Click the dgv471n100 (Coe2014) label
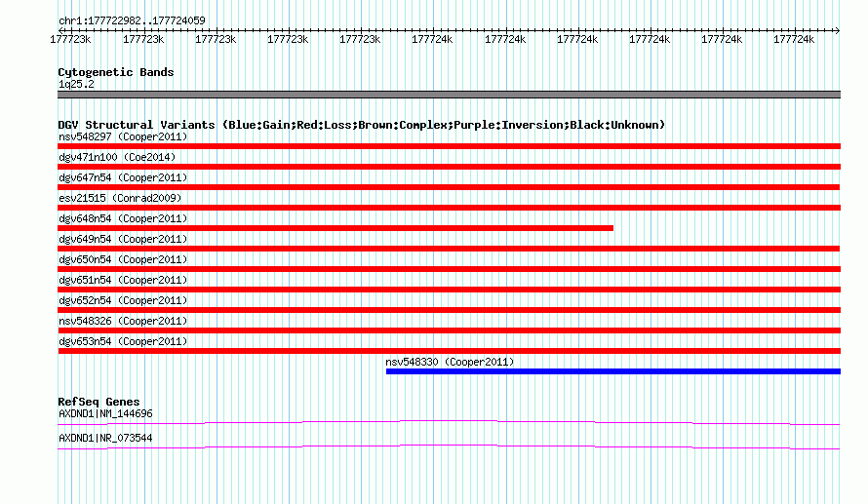 117,157
